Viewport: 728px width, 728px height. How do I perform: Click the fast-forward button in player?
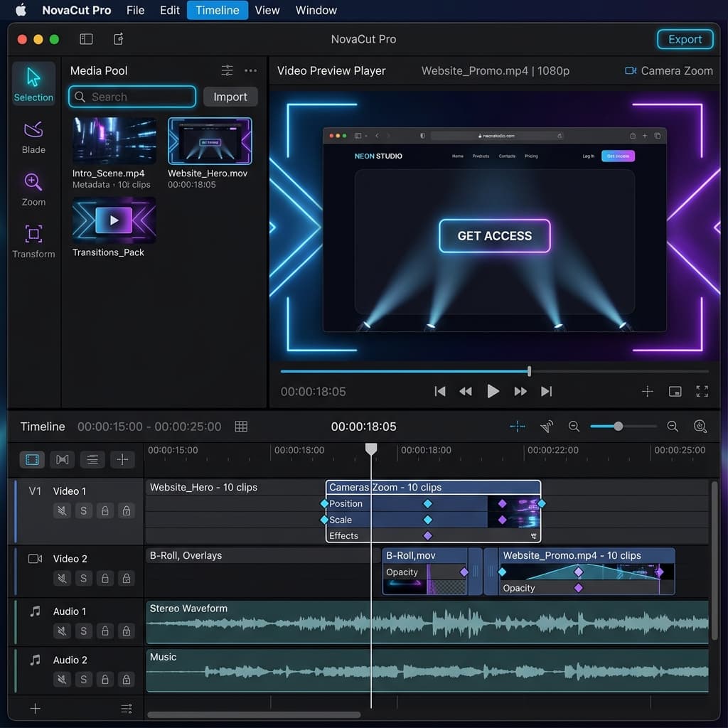click(520, 392)
